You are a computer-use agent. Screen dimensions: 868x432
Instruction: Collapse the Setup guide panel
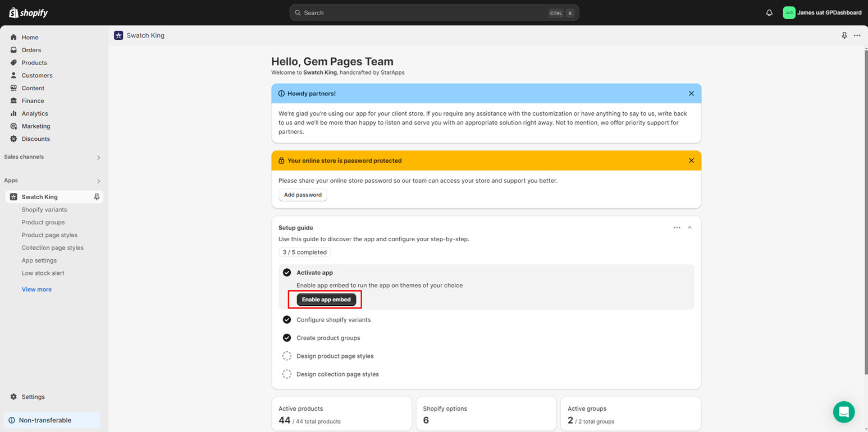point(689,227)
